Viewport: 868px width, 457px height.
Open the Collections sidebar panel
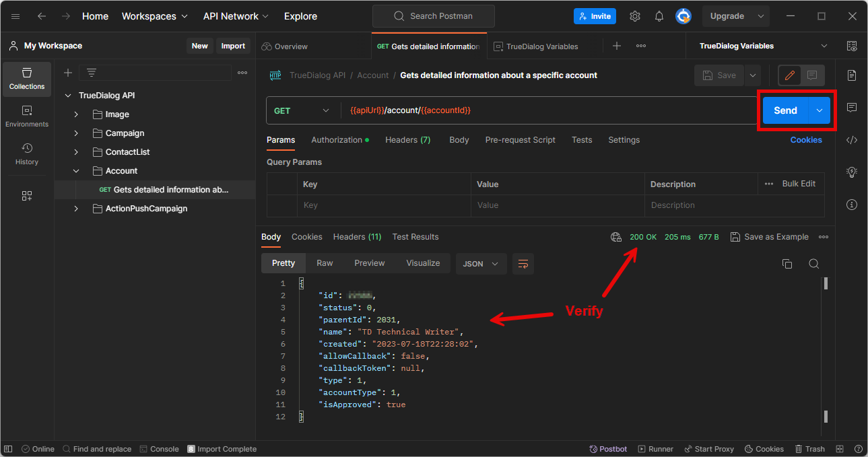tap(27, 79)
